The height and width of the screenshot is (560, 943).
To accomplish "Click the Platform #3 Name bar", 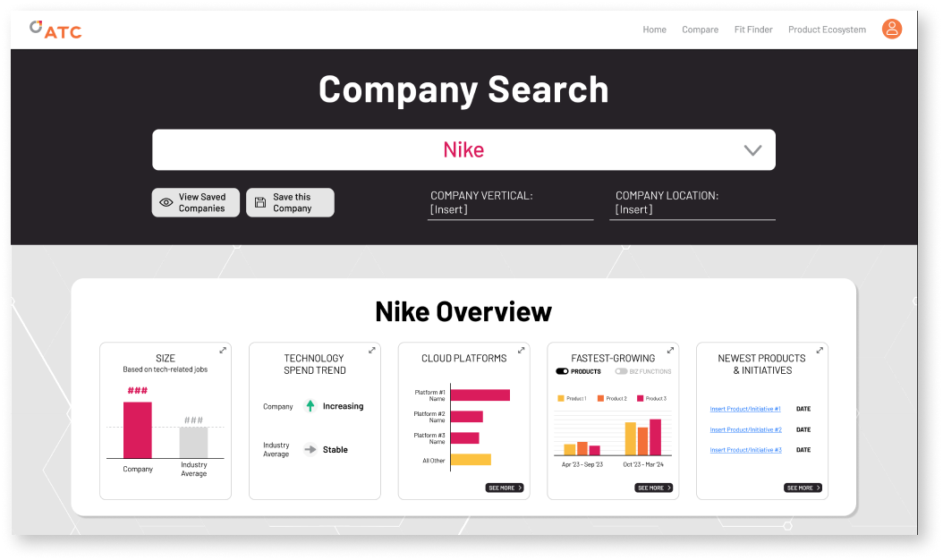I will pos(465,438).
